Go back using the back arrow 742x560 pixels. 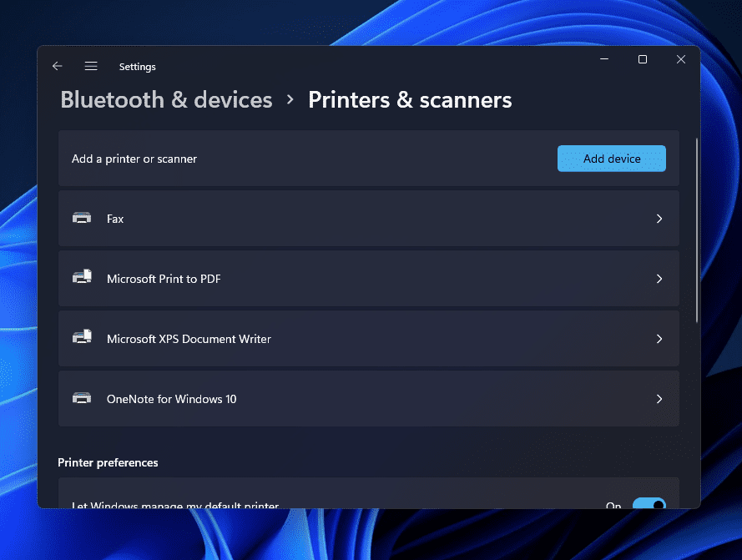click(57, 66)
